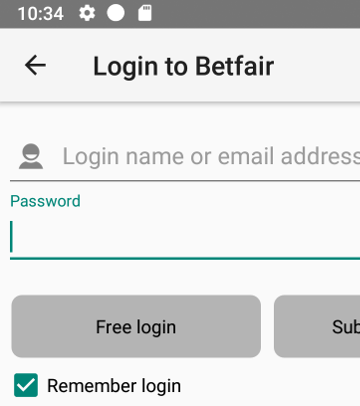Viewport: 360px width, 406px height.
Task: Click the user avatar icon beside login field
Action: tap(31, 156)
